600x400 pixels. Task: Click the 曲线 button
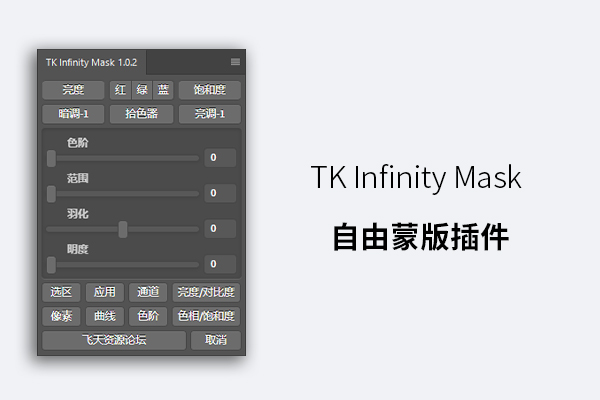point(105,316)
